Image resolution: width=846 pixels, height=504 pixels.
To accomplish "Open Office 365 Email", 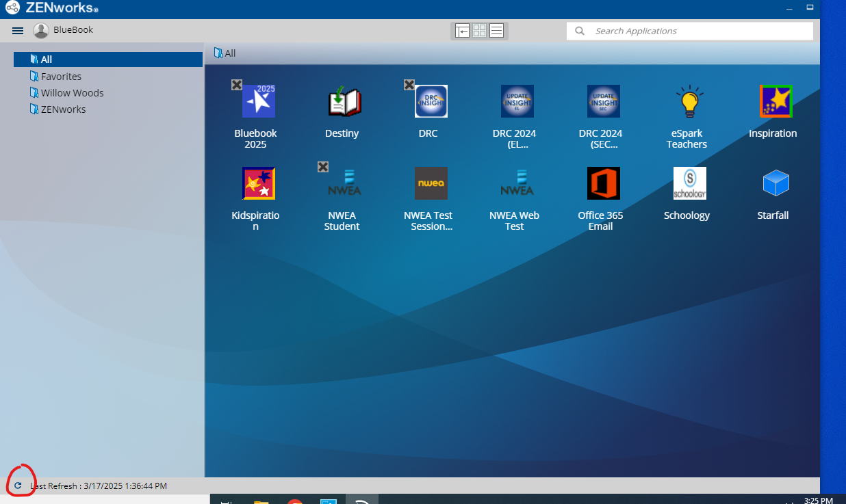I will tap(603, 184).
